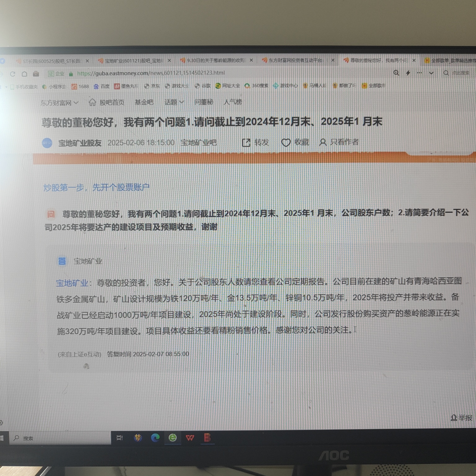
Task: Open the 游戏大全 bookmark
Action: coord(177,86)
